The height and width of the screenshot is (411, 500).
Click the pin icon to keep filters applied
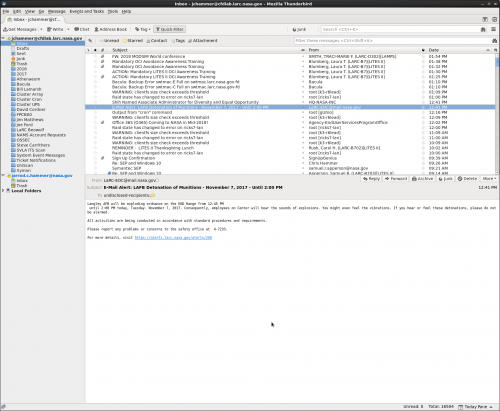(x=90, y=41)
